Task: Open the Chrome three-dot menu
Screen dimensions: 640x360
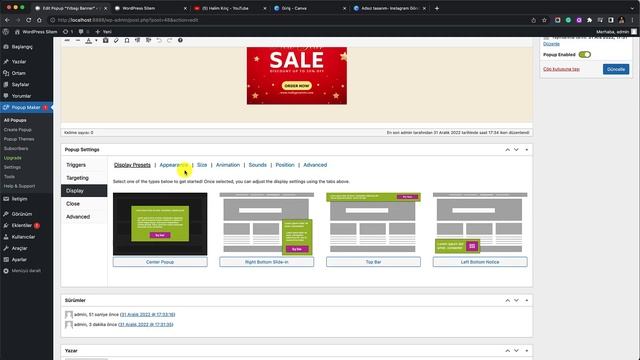Action: click(x=633, y=20)
